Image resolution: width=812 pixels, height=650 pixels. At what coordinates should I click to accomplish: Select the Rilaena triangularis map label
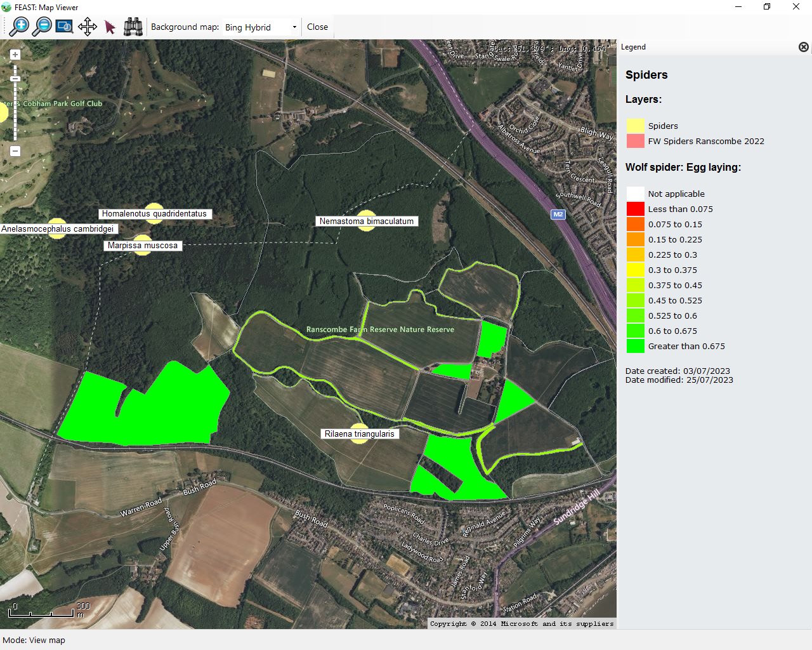[x=359, y=434]
